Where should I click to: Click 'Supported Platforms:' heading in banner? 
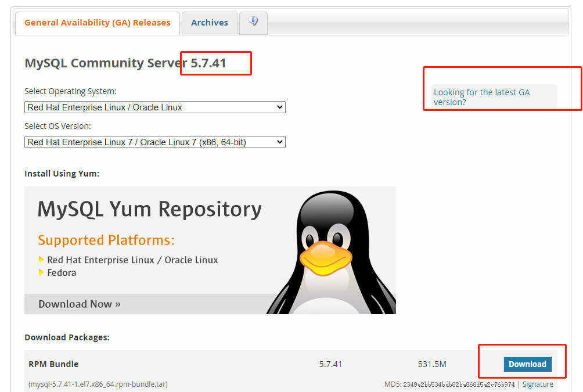pos(106,240)
